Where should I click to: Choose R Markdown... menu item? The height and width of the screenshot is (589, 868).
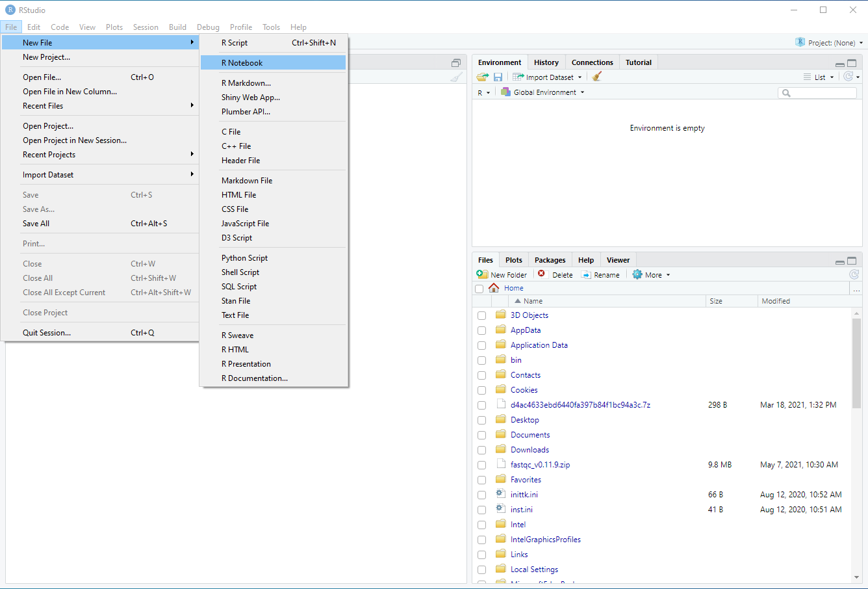[273, 83]
